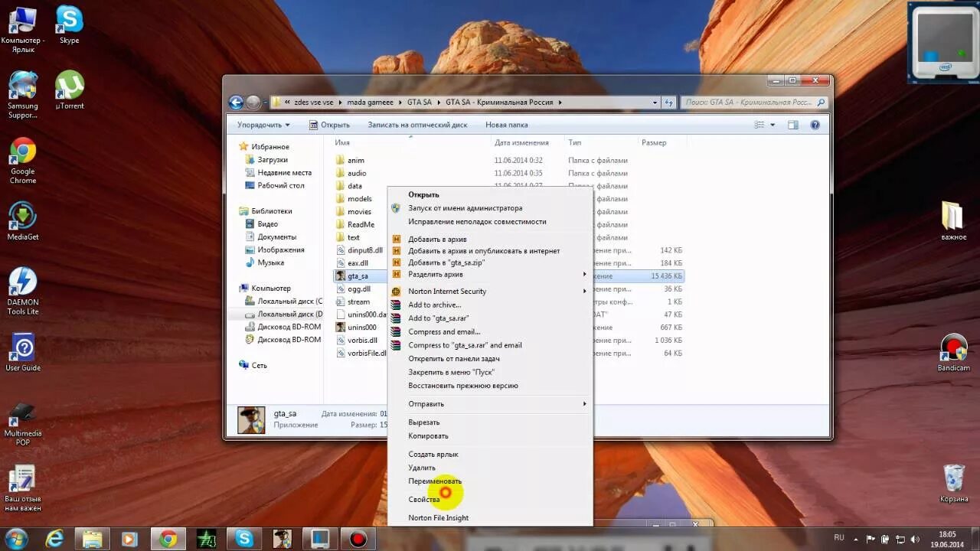Open Документы library
The width and height of the screenshot is (980, 551).
pyautogui.click(x=276, y=236)
